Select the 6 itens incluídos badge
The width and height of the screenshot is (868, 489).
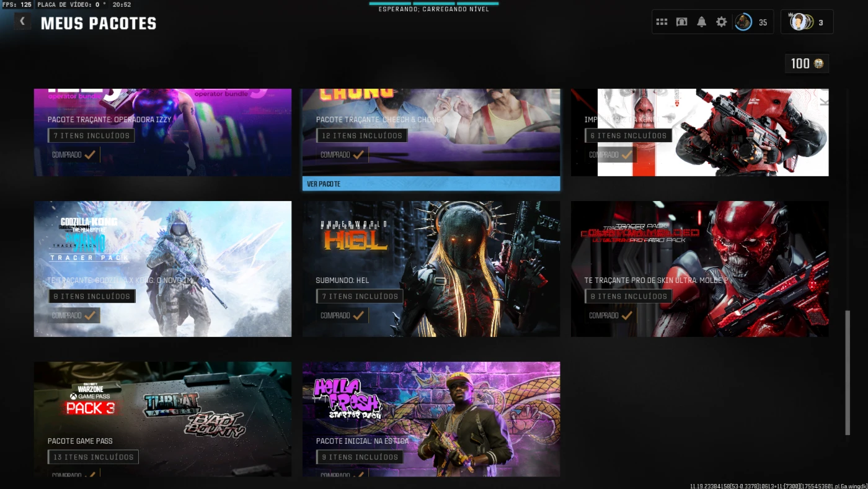[x=628, y=135]
